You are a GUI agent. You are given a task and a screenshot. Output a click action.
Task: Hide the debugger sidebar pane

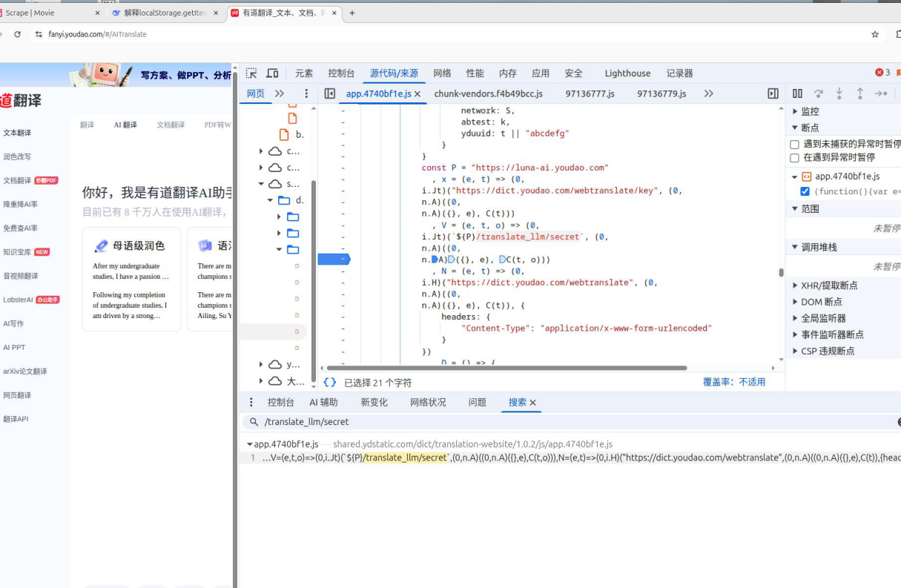coord(773,93)
